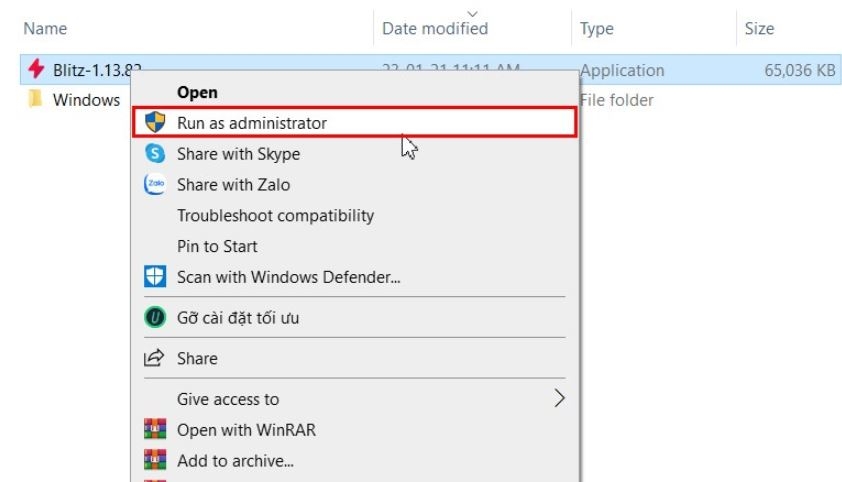
Task: Sort files by Name column header
Action: pyautogui.click(x=45, y=28)
